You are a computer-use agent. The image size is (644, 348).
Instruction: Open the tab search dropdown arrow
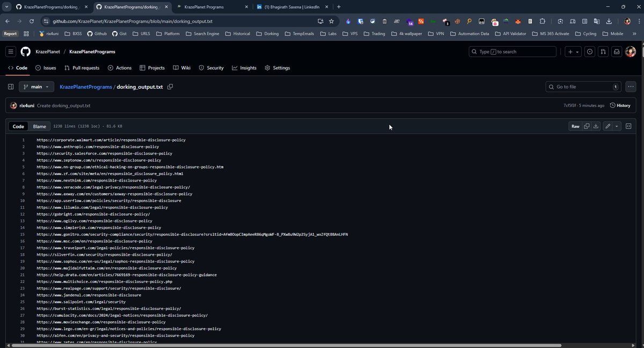(5, 6)
